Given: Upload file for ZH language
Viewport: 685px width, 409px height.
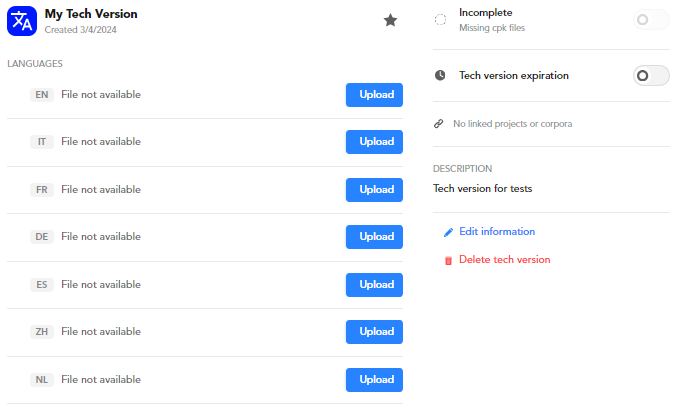Looking at the screenshot, I should pos(374,332).
